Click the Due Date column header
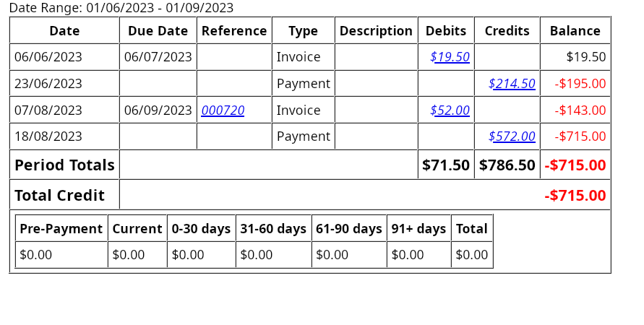This screenshot has height=325, width=644. [158, 31]
